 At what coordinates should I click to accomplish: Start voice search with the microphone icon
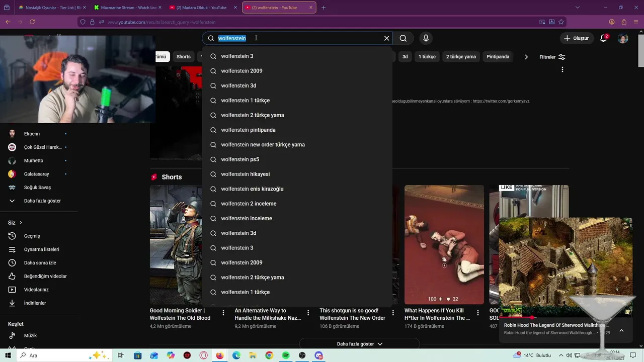426,38
